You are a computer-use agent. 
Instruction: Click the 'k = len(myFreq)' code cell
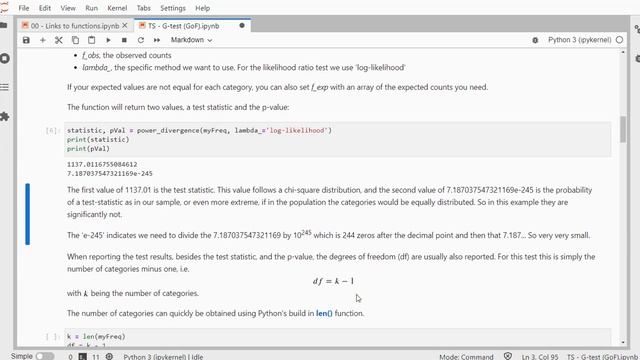pyautogui.click(x=338, y=338)
